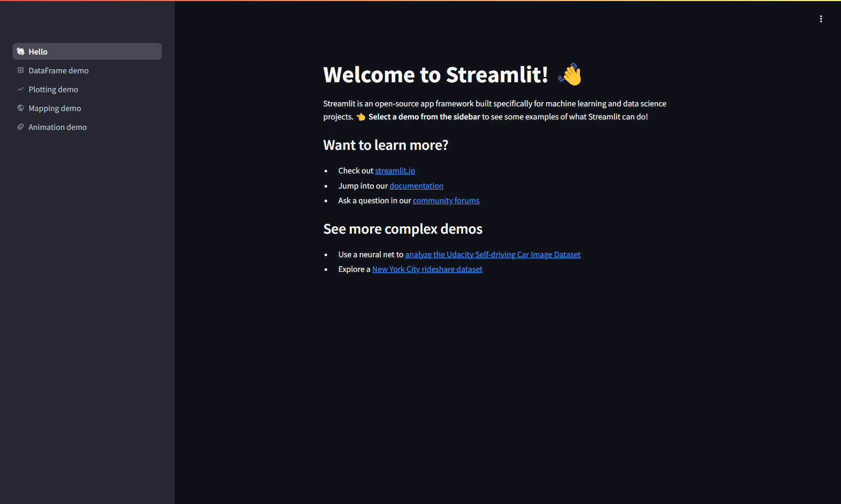Click the Want to learn more heading
The width and height of the screenshot is (841, 504).
point(386,145)
